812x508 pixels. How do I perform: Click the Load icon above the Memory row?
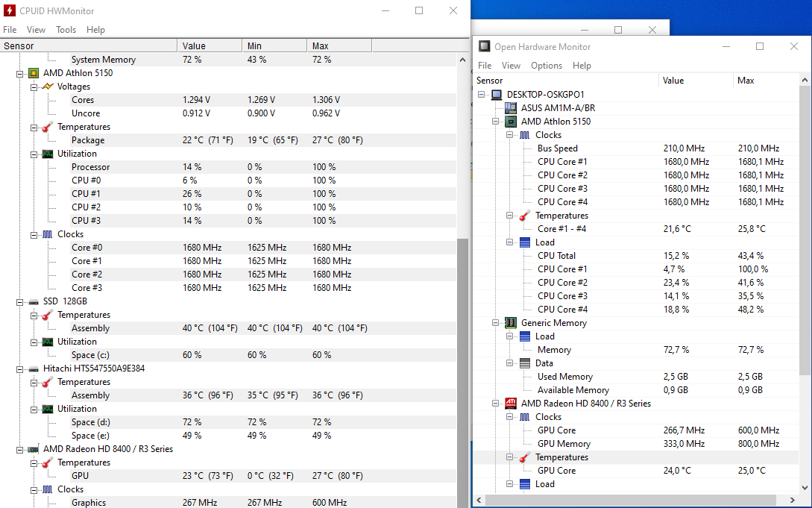(x=525, y=336)
